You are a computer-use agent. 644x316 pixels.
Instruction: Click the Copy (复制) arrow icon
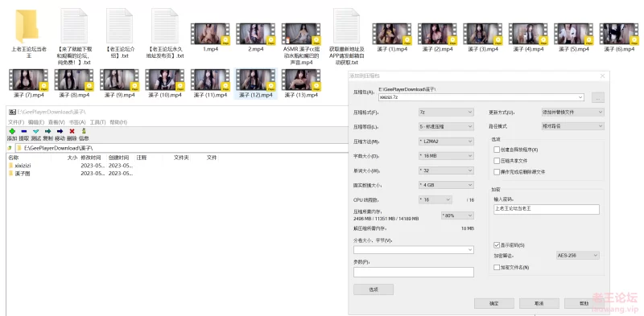(47, 131)
